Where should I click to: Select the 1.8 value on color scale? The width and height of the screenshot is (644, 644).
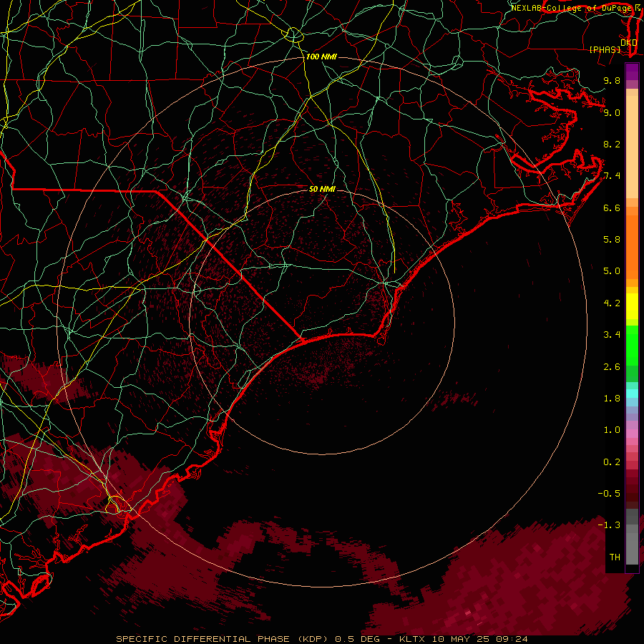pyautogui.click(x=612, y=399)
